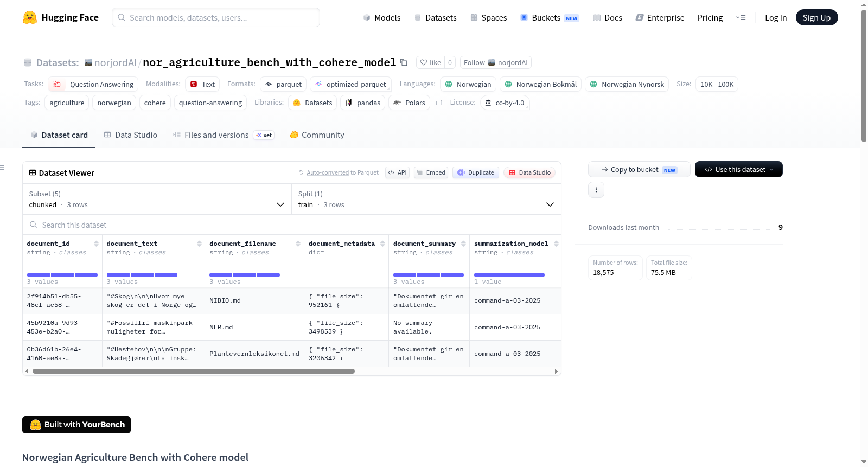Viewport: 868px width, 467px height.
Task: Click the search magnifier icon in the top bar
Action: click(122, 17)
